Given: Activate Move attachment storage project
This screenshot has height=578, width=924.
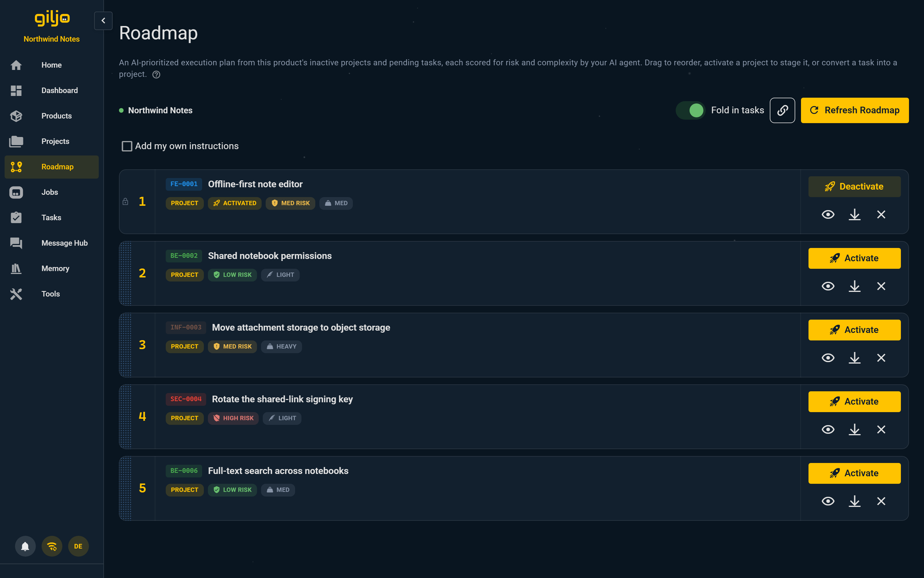Looking at the screenshot, I should tap(854, 330).
